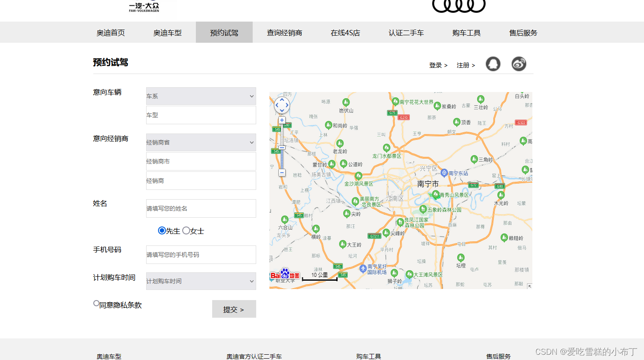
Task: Click the 经销商市 field
Action: pos(201,161)
